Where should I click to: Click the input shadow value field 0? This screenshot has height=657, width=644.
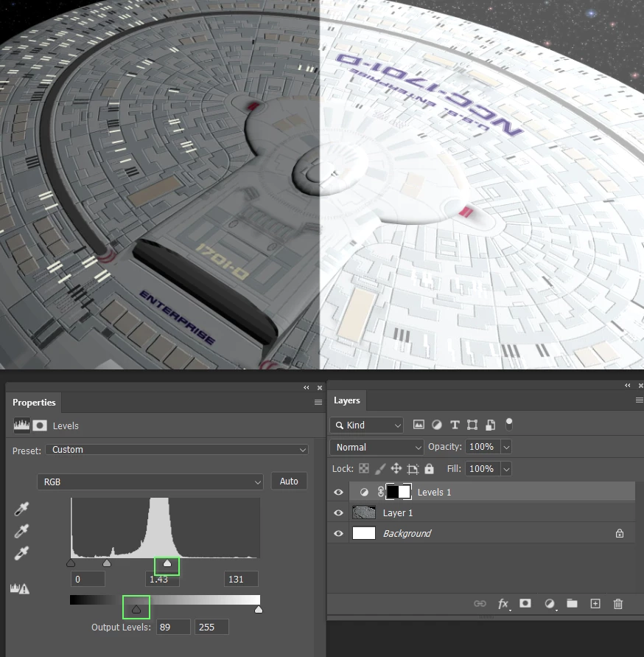click(x=88, y=579)
